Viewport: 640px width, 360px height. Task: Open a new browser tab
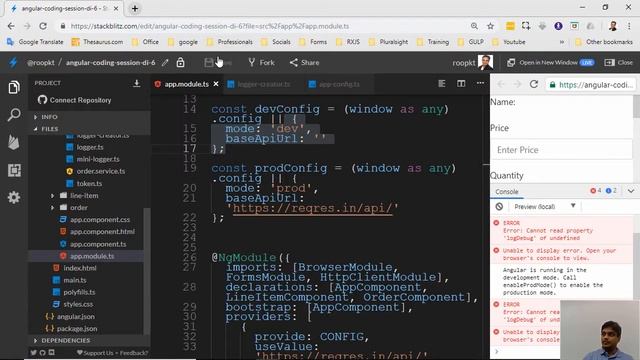[x=135, y=8]
